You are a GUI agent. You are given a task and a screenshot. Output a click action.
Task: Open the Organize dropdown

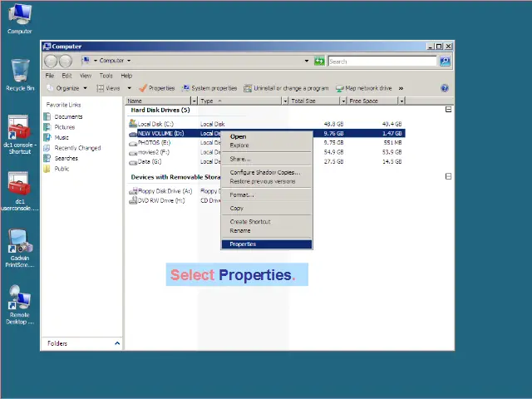pyautogui.click(x=67, y=88)
